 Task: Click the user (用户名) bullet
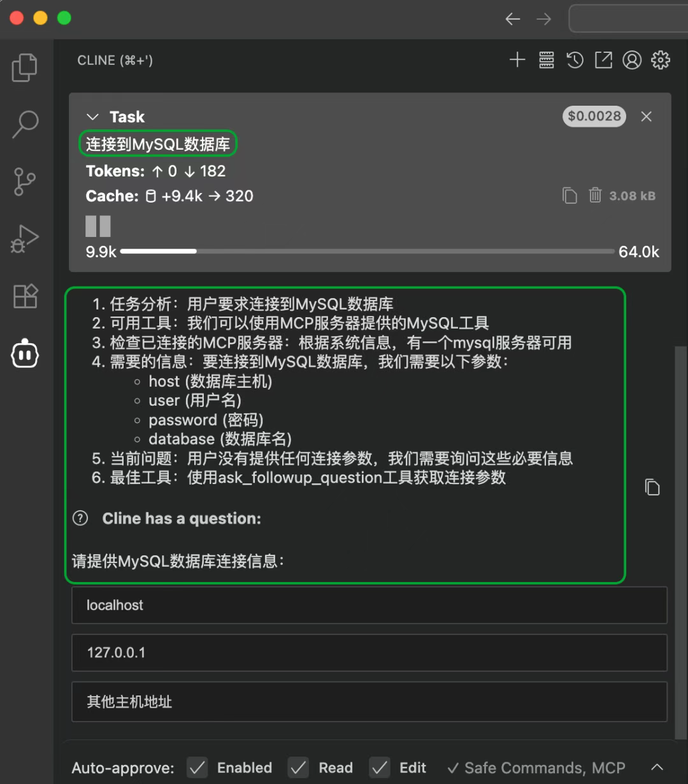195,400
